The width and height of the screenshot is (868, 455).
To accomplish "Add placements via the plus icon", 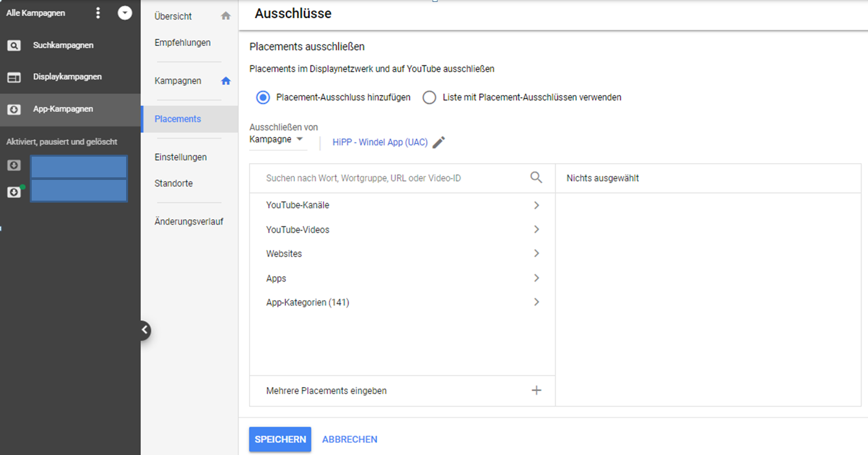I will click(536, 390).
